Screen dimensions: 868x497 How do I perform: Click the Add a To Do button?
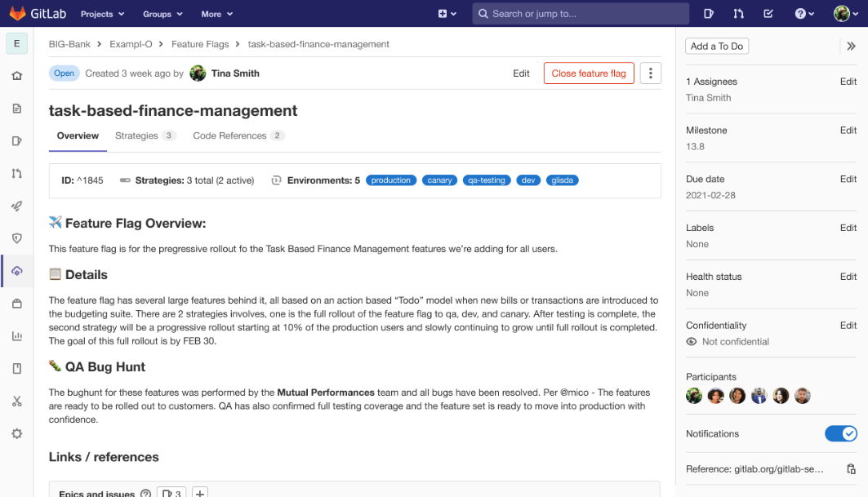(717, 47)
